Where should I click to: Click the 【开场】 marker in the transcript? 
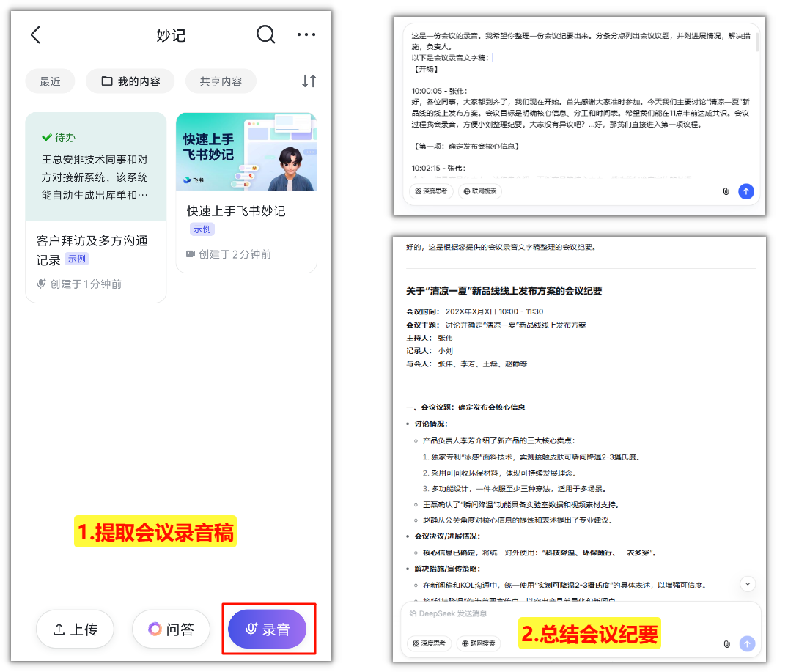(x=425, y=69)
